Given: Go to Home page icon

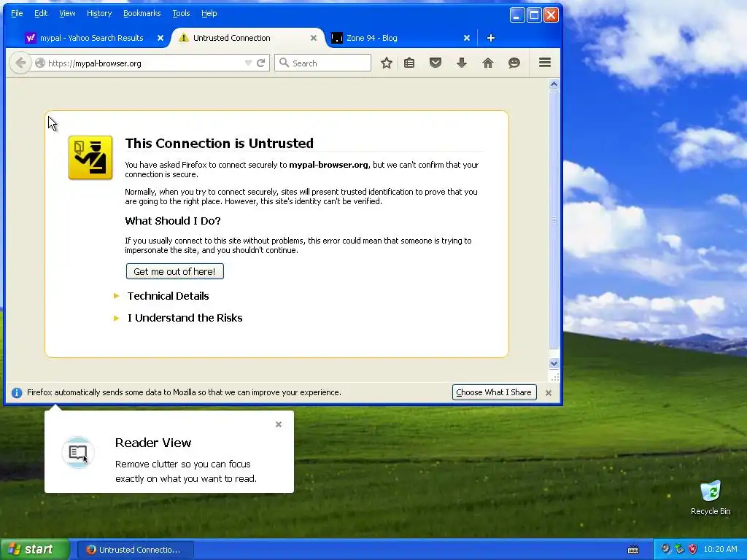Looking at the screenshot, I should pos(488,63).
